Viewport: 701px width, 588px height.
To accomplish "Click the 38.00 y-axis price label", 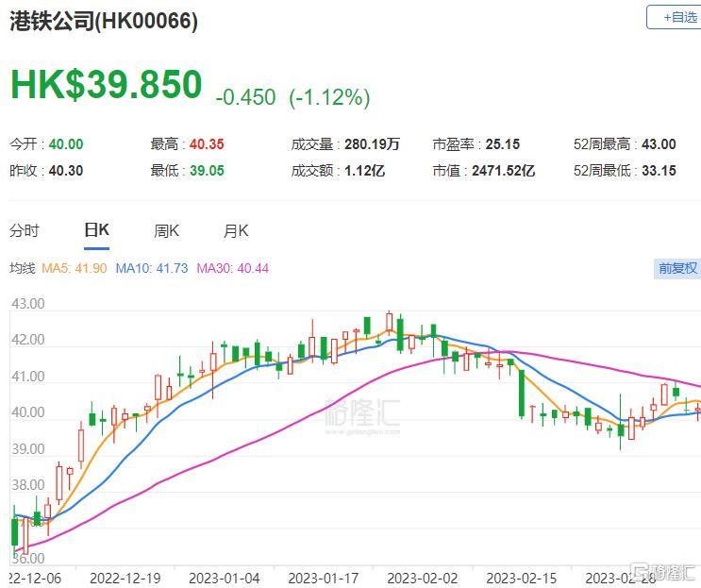I will [28, 485].
